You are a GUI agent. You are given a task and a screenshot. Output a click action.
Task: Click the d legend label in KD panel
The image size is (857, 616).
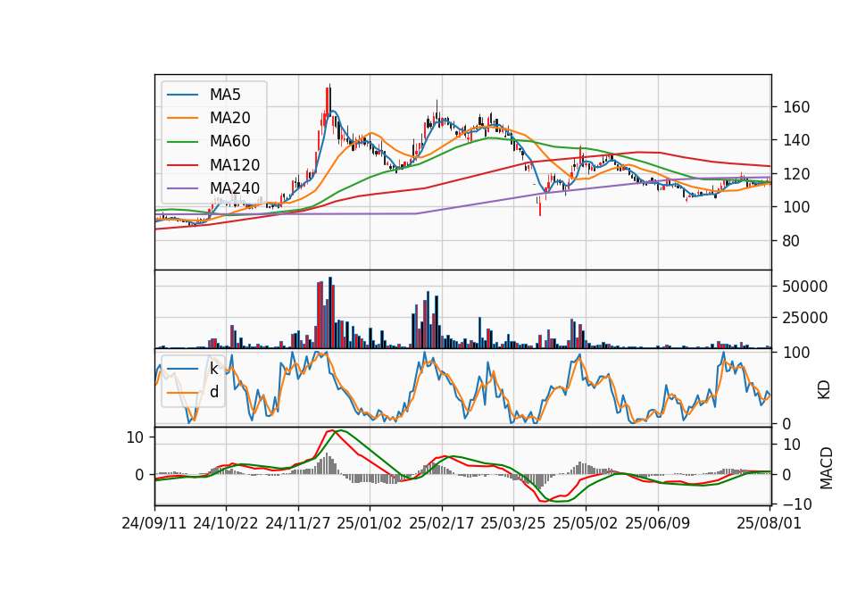pos(213,391)
